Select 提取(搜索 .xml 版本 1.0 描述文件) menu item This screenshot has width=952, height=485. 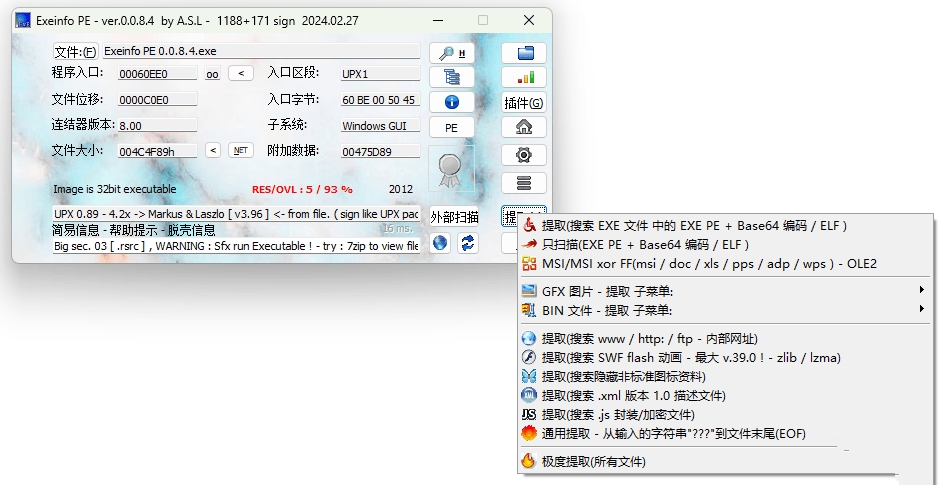point(725,395)
